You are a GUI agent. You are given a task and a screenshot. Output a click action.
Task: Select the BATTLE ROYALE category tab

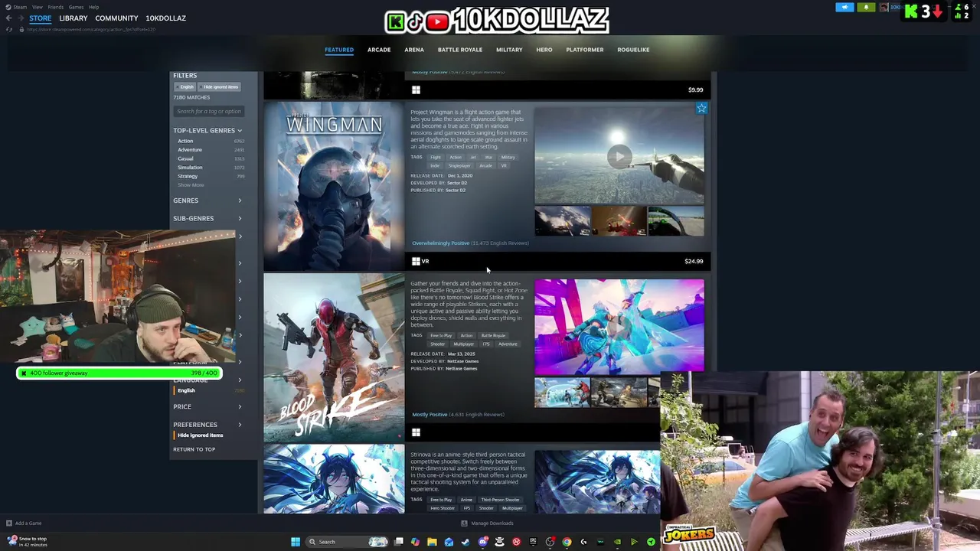tap(460, 50)
